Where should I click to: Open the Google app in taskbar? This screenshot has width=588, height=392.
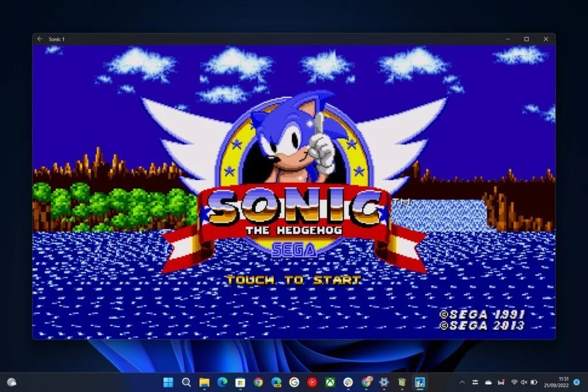295,382
